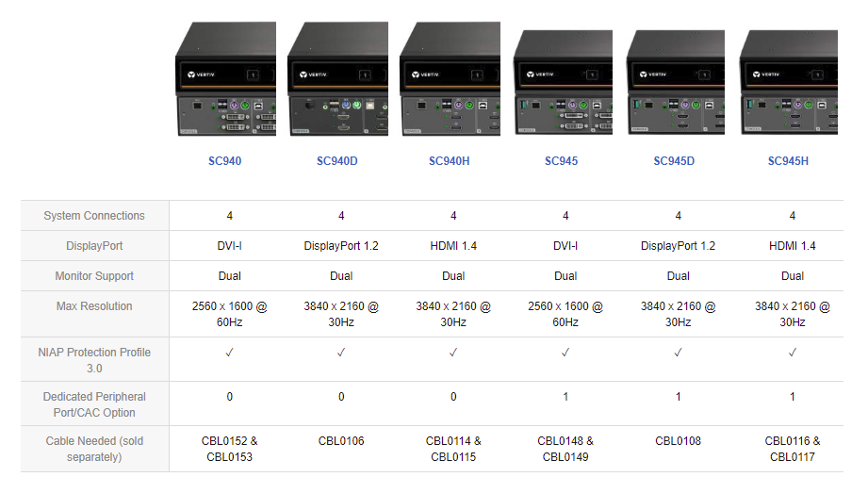Open the SC940D product link
The height and width of the screenshot is (477, 868).
click(x=337, y=161)
